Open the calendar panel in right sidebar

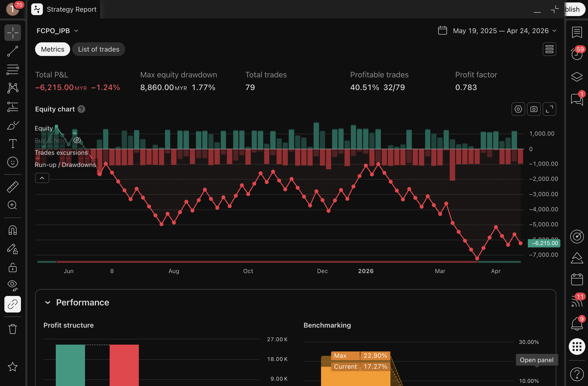click(577, 279)
